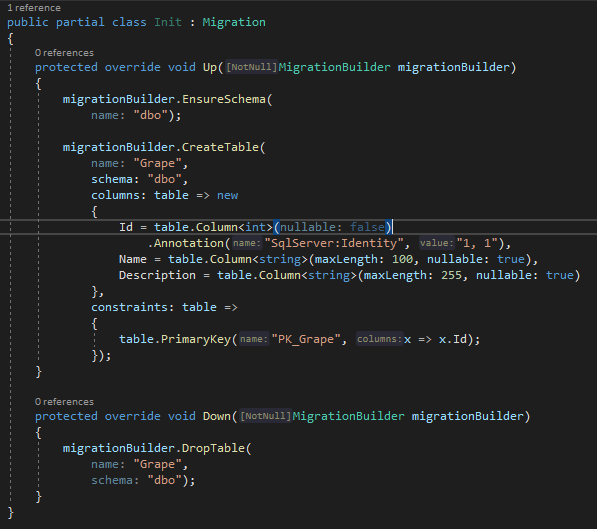
Task: Open '0 references' CodeLens above Down method
Action: coord(64,402)
